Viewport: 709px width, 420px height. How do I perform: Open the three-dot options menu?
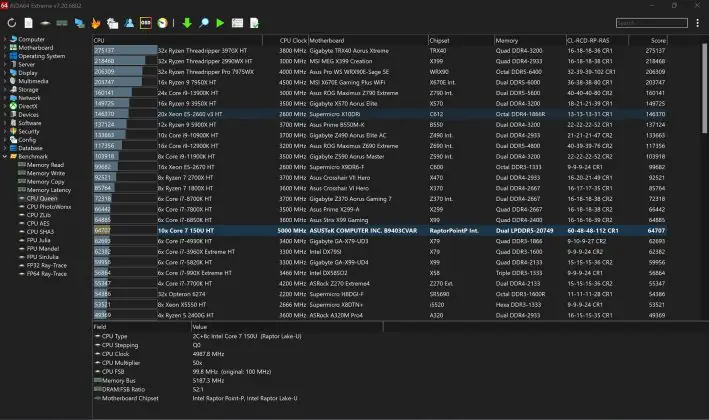[698, 23]
